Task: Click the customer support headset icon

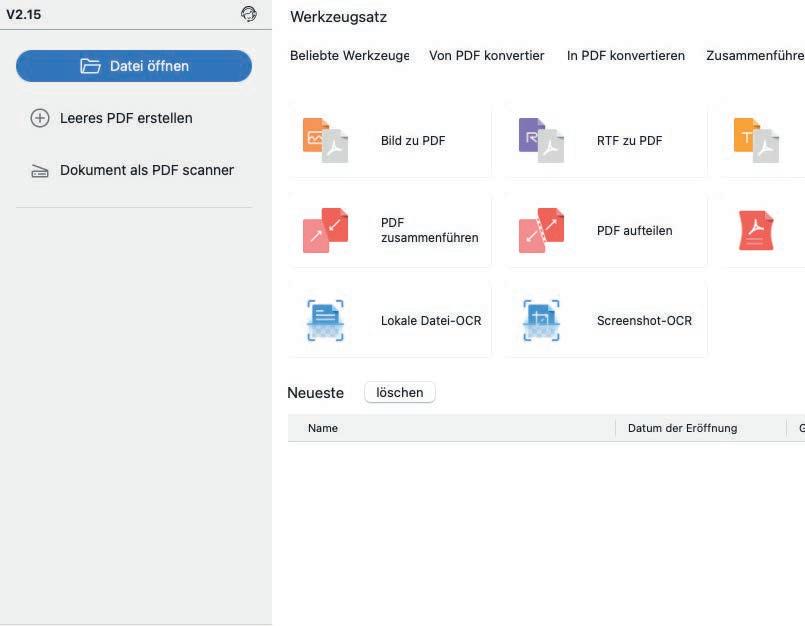Action: click(x=248, y=14)
